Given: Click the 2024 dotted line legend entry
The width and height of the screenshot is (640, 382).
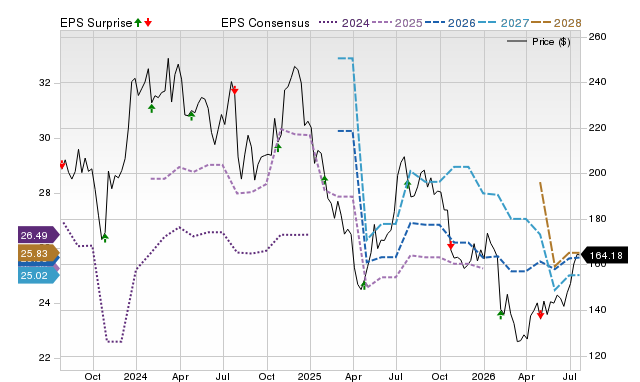Looking at the screenshot, I should coord(344,23).
